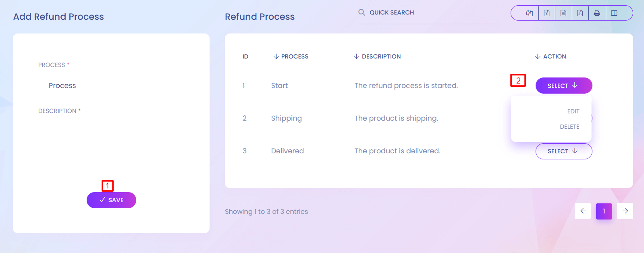Go to previous page arrow
This screenshot has width=644, height=253.
coord(583,211)
